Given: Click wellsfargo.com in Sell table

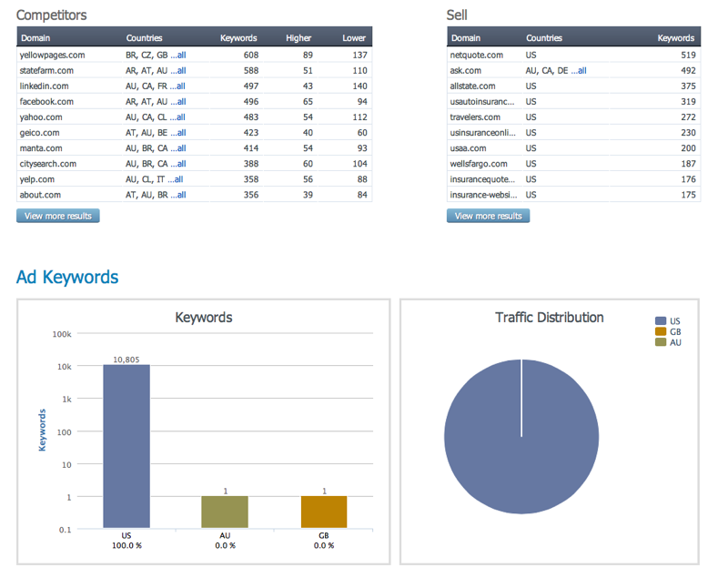Looking at the screenshot, I should 479,164.
